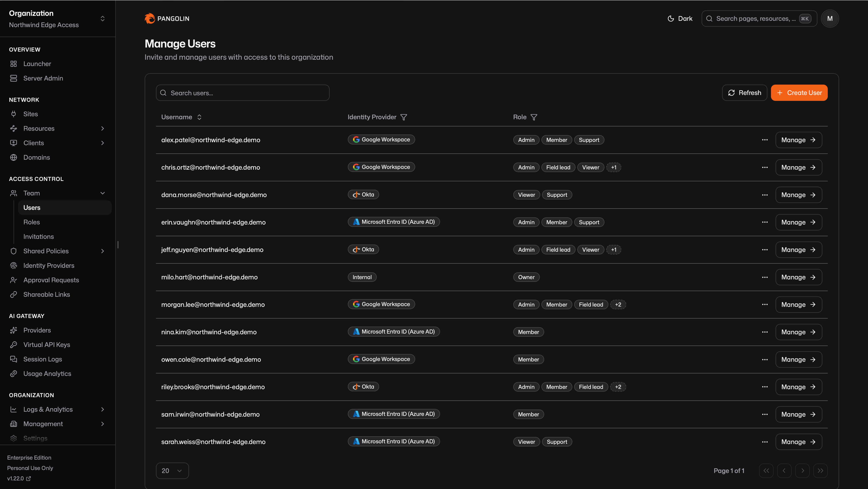Manage user riley.brooks
This screenshot has height=489, width=868.
[x=799, y=387]
